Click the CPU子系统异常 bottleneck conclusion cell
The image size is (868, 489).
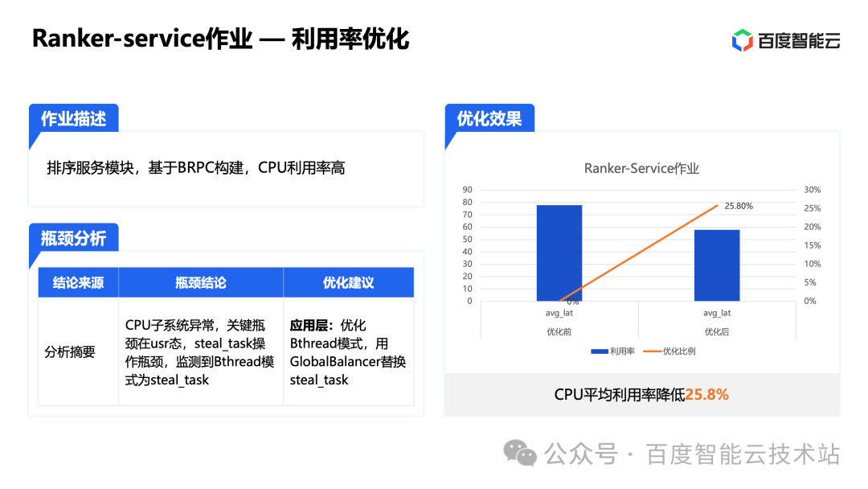click(199, 352)
